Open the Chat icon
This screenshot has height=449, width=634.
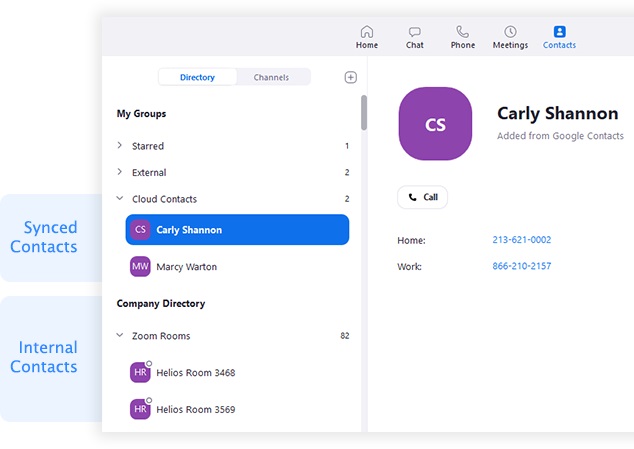415,32
